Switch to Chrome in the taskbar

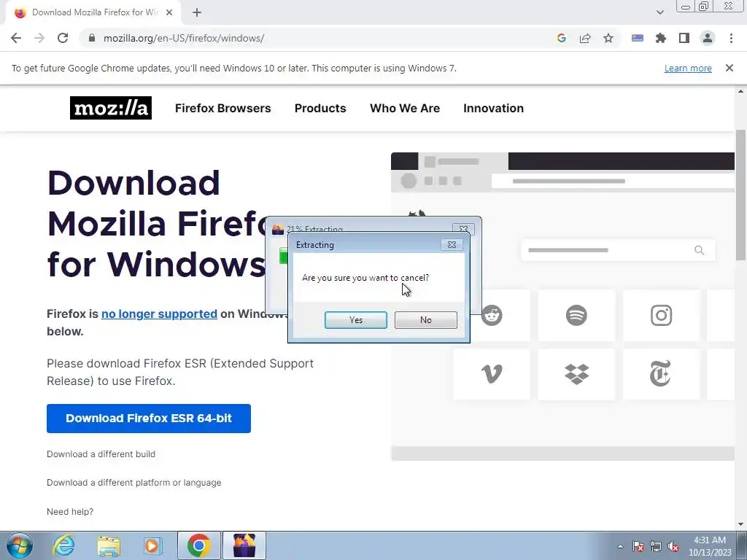pyautogui.click(x=199, y=545)
